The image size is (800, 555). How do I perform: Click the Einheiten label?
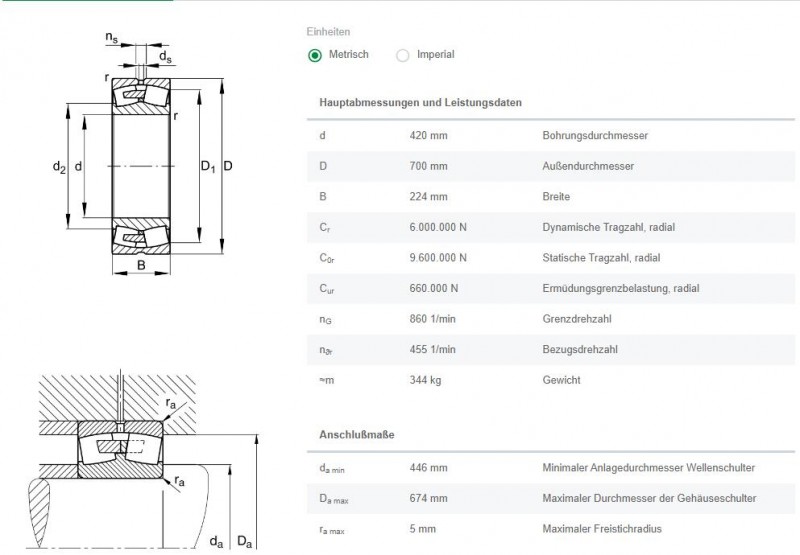tap(328, 32)
